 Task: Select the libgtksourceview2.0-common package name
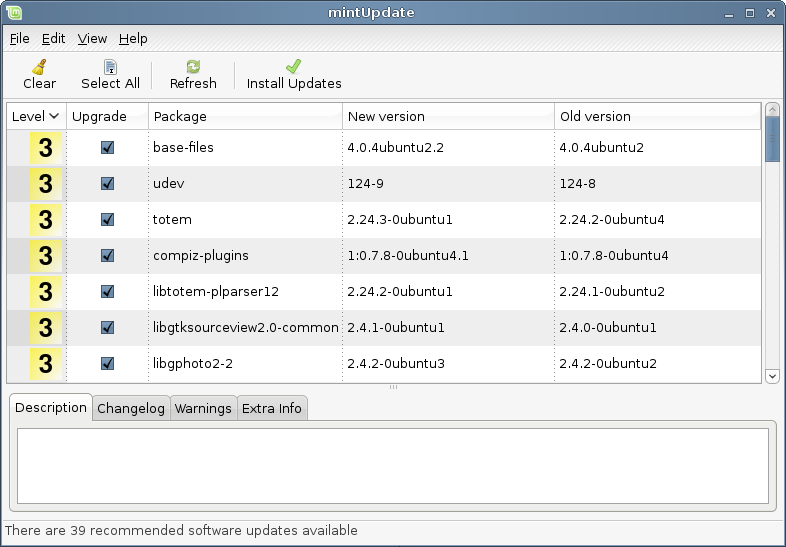click(246, 328)
